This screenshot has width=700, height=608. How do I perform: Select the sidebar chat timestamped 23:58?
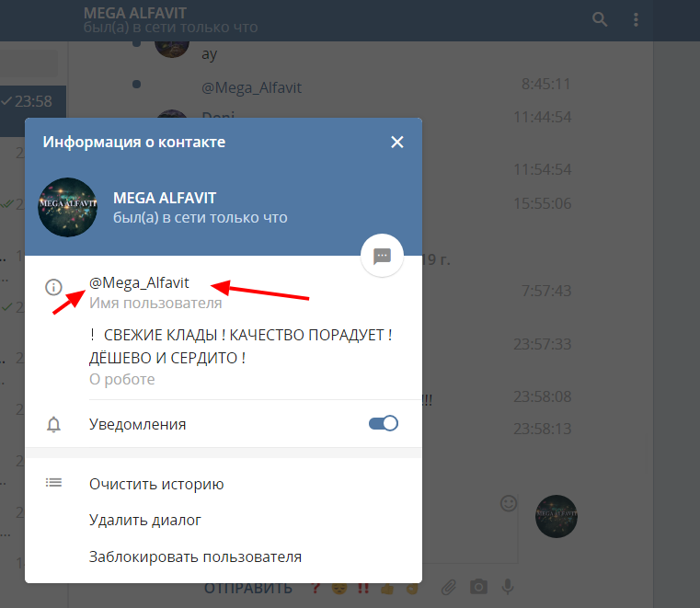[x=33, y=110]
